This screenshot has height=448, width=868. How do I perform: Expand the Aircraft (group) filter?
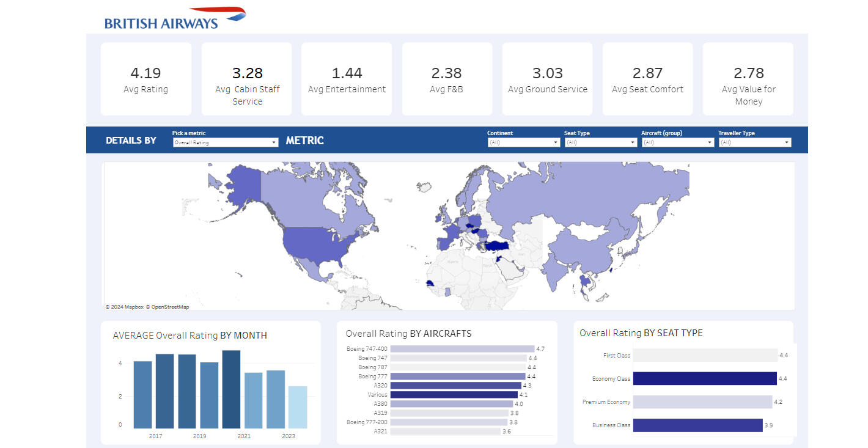click(x=677, y=142)
